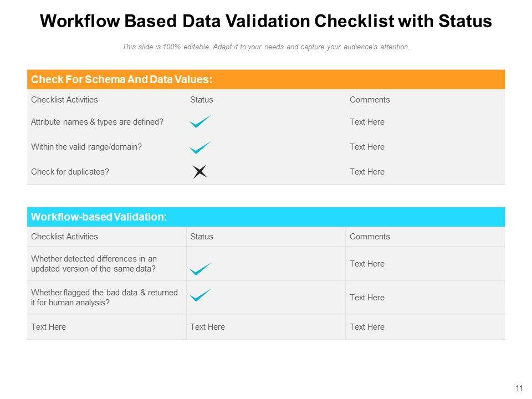Click 'Text Here' comment beside duplicates row

click(367, 172)
